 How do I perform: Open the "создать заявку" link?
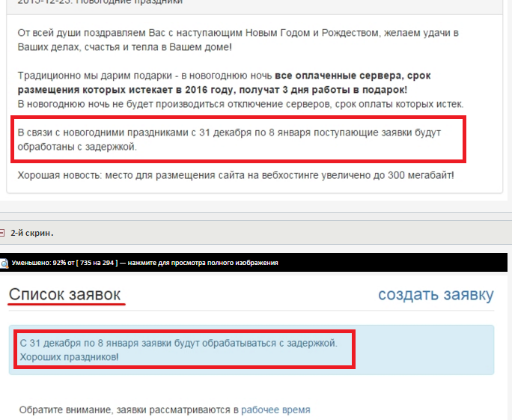pos(436,294)
